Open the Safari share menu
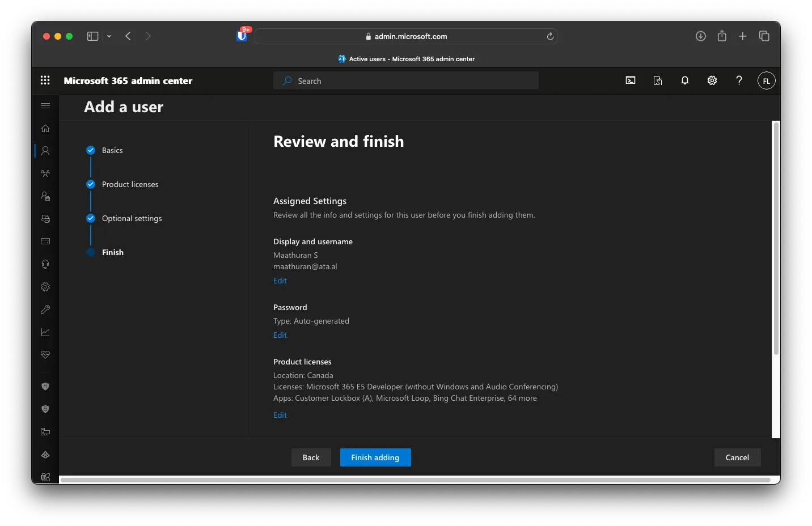 click(x=722, y=36)
